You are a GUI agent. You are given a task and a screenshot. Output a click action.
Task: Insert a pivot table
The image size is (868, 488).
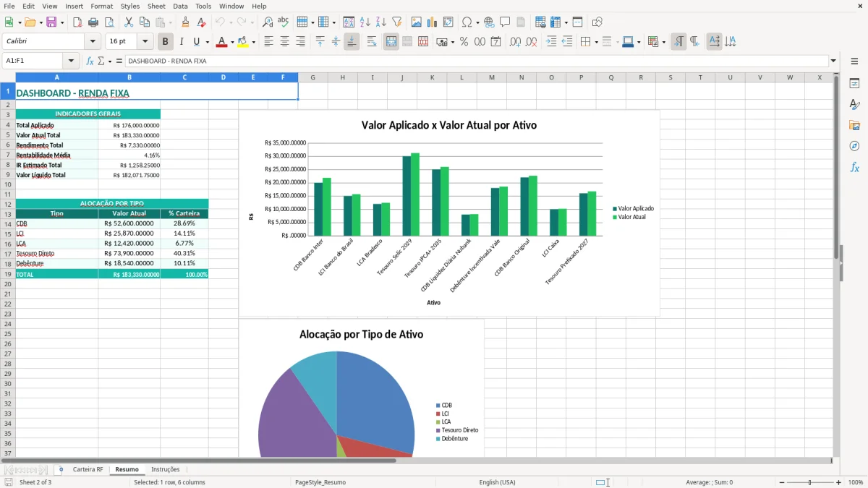coord(448,22)
